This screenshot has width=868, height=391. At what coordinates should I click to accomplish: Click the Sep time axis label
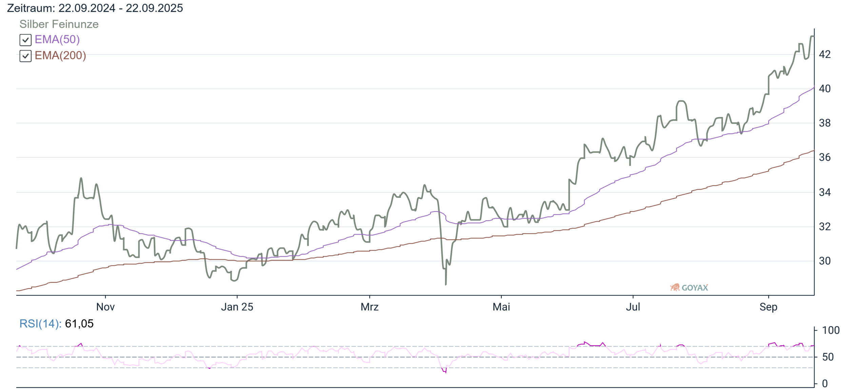768,307
